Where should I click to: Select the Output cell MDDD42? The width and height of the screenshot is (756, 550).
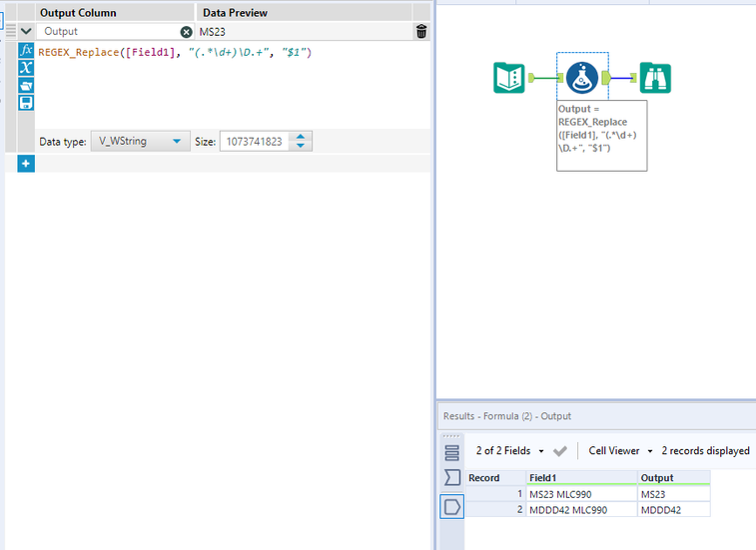(x=674, y=510)
